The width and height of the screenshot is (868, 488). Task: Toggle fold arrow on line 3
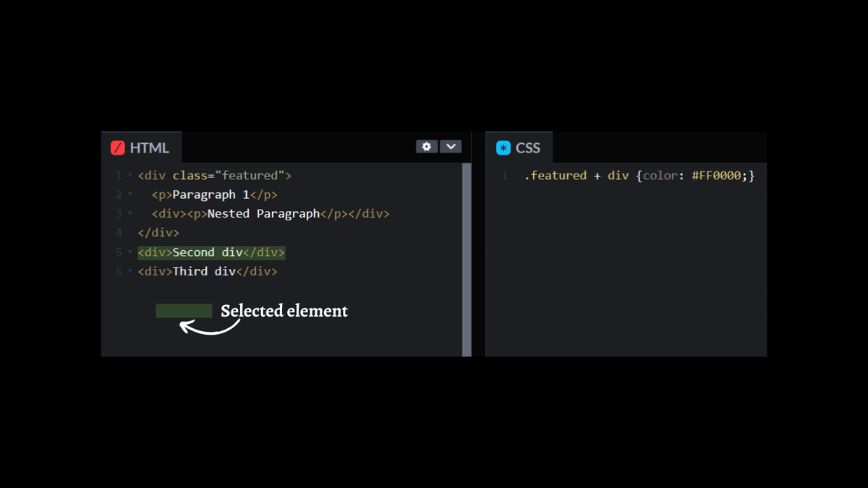click(x=130, y=214)
